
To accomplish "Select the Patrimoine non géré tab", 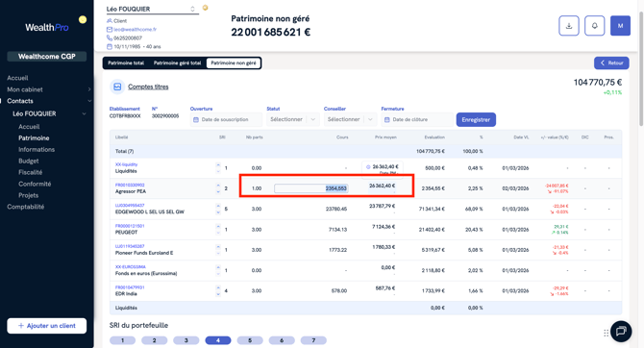I will click(x=234, y=62).
